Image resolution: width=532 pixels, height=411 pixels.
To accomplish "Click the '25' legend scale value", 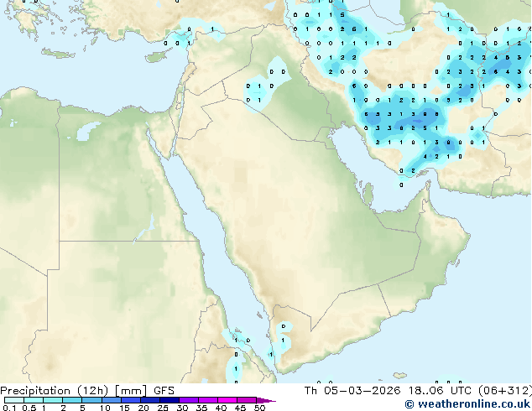I will click(x=163, y=408).
